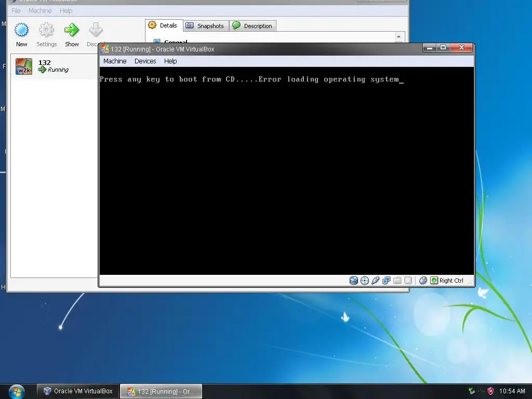532x399 pixels.
Task: Click the Running status text of VM 132
Action: click(58, 70)
